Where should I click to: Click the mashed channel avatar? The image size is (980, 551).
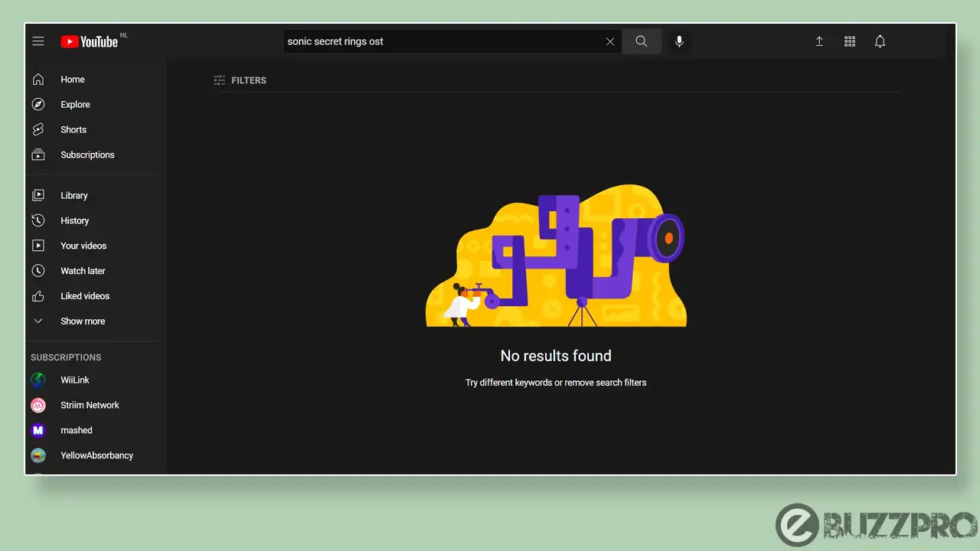(38, 431)
